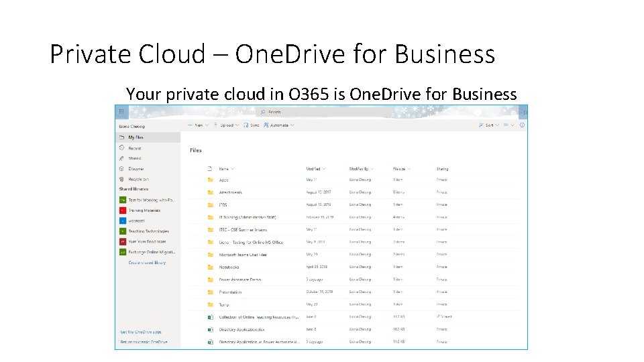Open the app launcher waffle icon
Image resolution: width=644 pixels, height=362 pixels.
(121, 112)
